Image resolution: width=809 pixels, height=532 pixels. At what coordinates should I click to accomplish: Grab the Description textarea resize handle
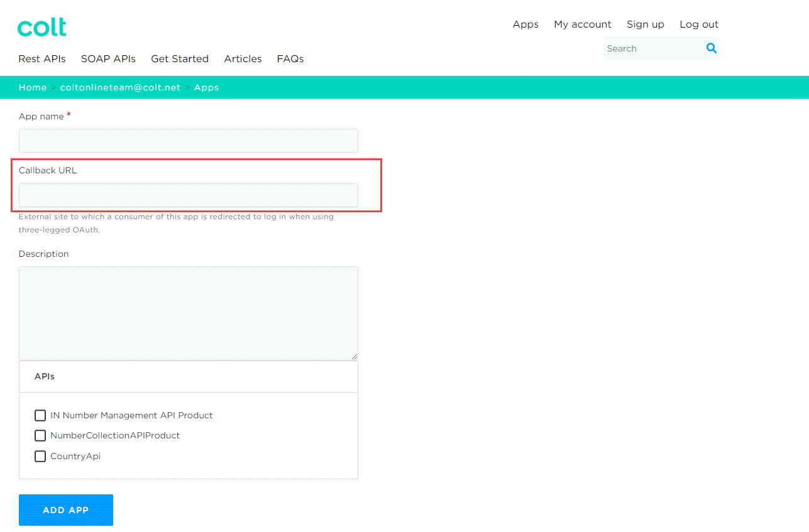point(355,357)
